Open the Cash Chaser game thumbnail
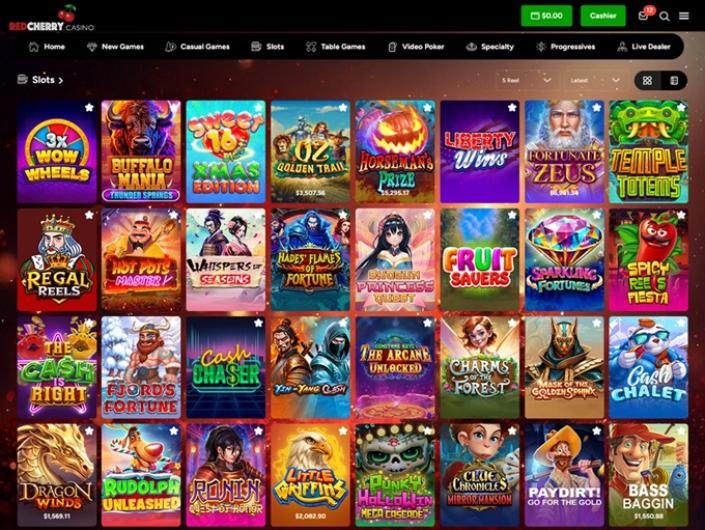705x530 pixels. pos(226,367)
